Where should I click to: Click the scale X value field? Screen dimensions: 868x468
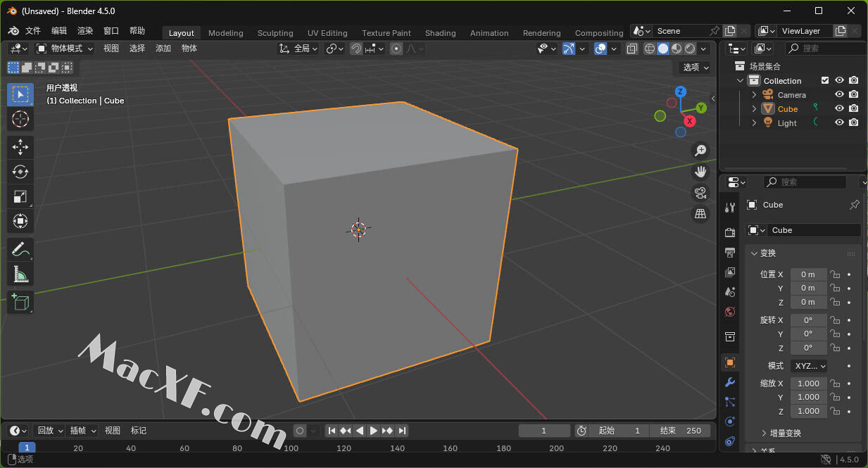808,384
